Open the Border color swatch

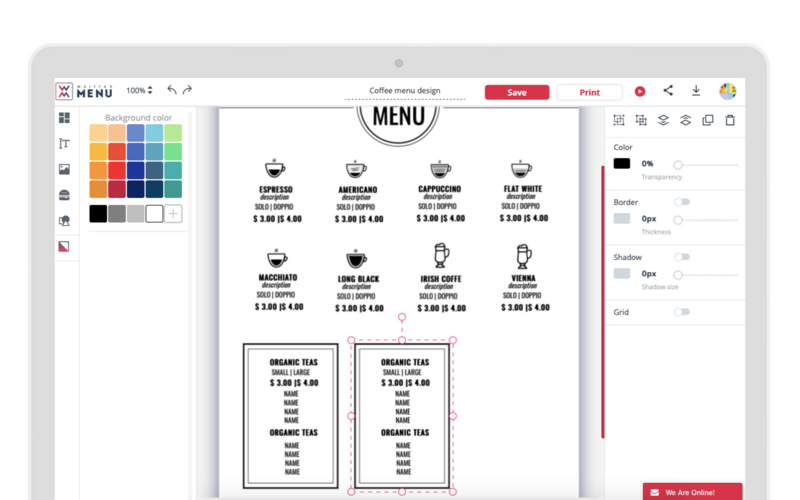621,218
